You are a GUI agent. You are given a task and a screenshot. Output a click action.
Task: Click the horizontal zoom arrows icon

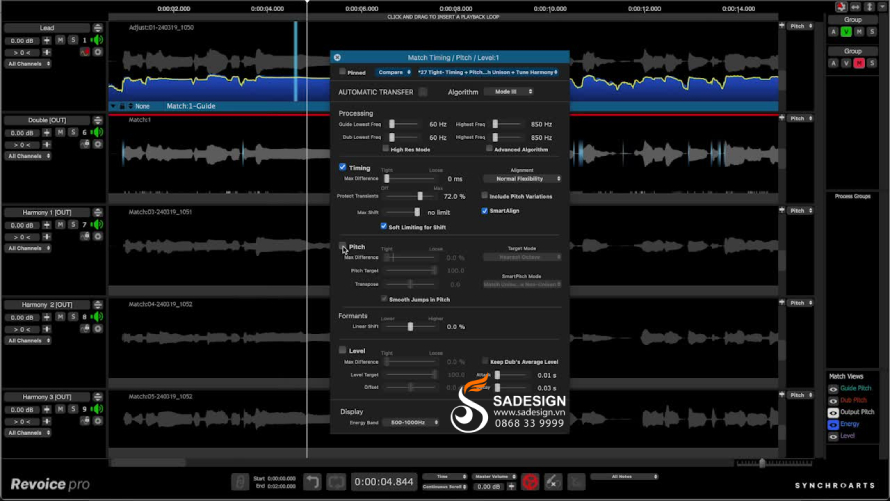tap(855, 7)
